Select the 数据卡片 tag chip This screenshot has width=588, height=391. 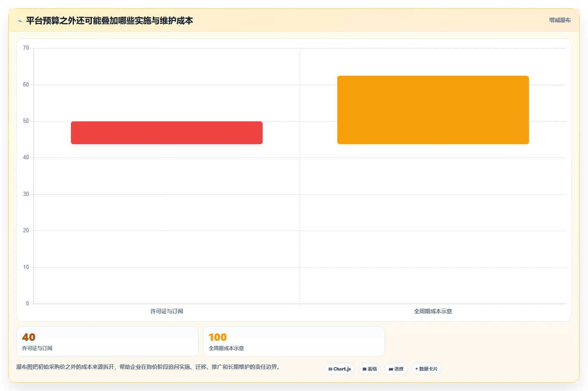[426, 369]
